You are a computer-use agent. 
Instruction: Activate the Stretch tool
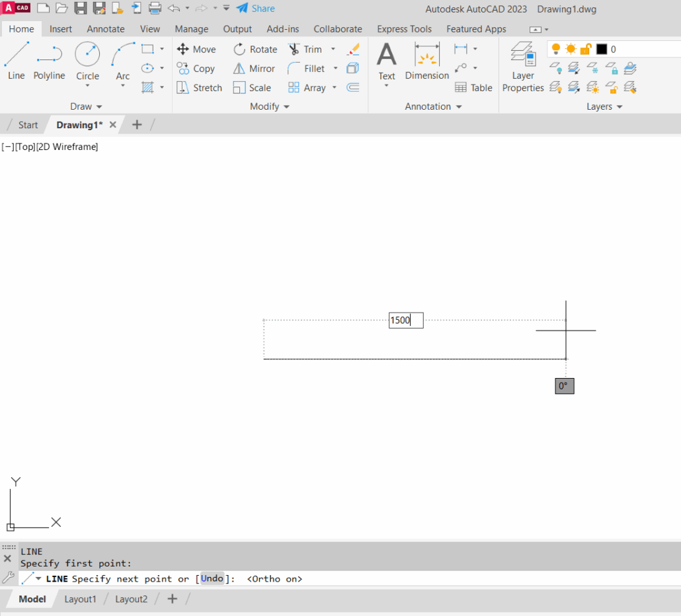(x=183, y=88)
